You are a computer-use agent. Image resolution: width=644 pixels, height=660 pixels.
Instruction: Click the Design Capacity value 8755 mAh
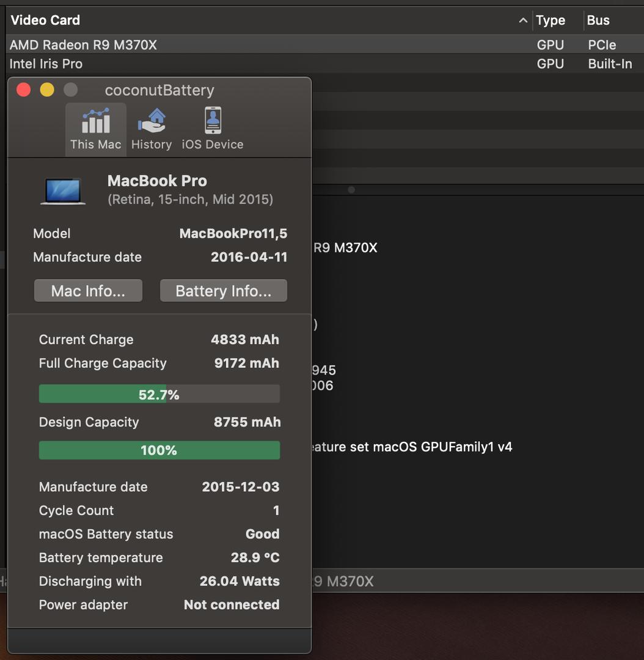click(247, 422)
